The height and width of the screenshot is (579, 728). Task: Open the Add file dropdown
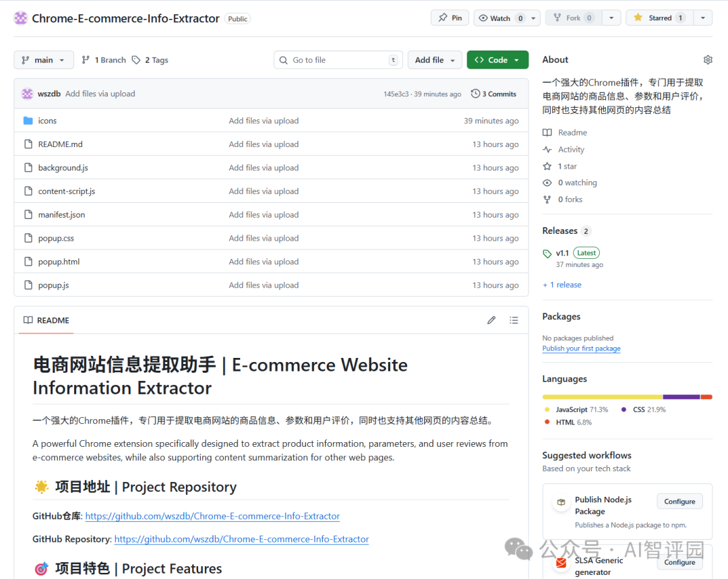pos(434,59)
